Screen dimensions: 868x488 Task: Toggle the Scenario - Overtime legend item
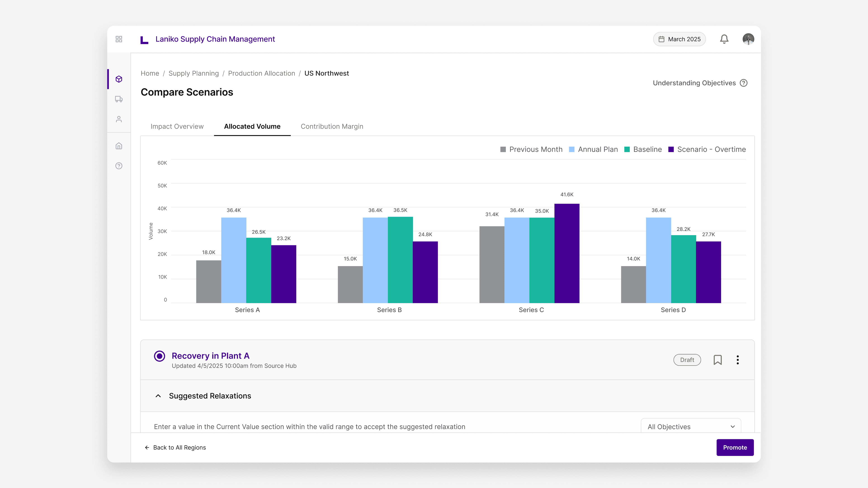[707, 149]
